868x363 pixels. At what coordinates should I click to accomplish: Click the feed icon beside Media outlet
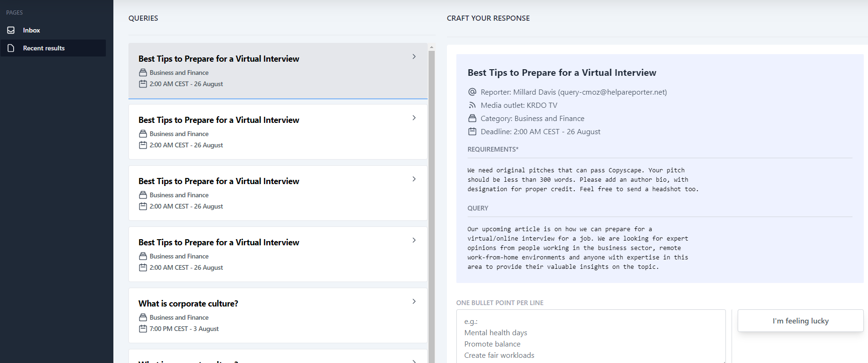(472, 105)
